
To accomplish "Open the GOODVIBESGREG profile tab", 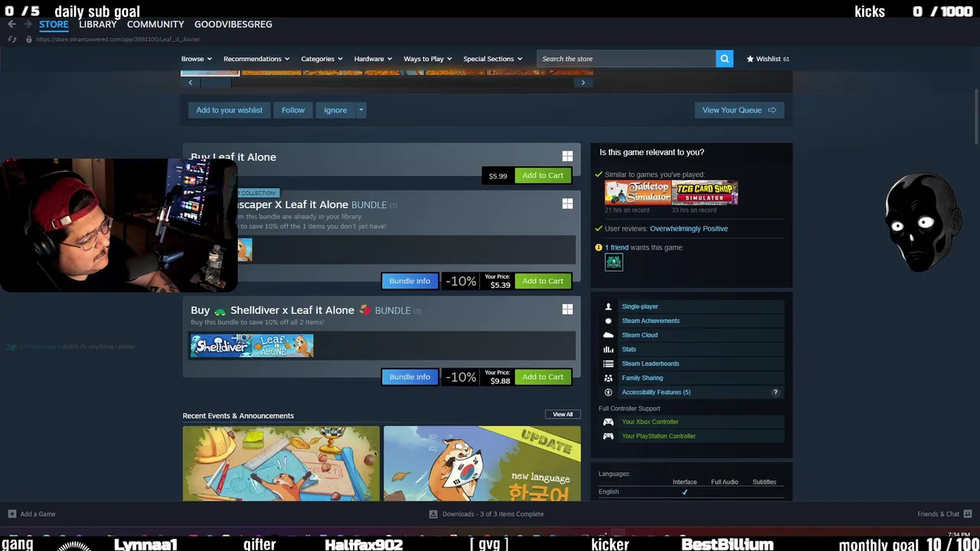I will tap(233, 24).
